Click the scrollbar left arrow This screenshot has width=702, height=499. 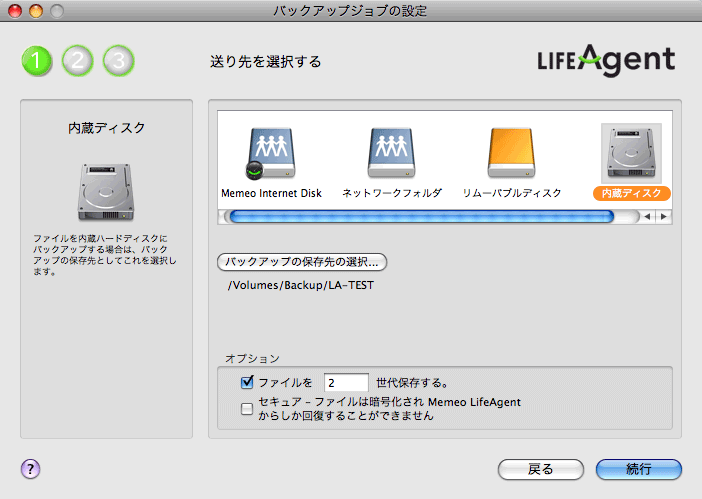(647, 217)
